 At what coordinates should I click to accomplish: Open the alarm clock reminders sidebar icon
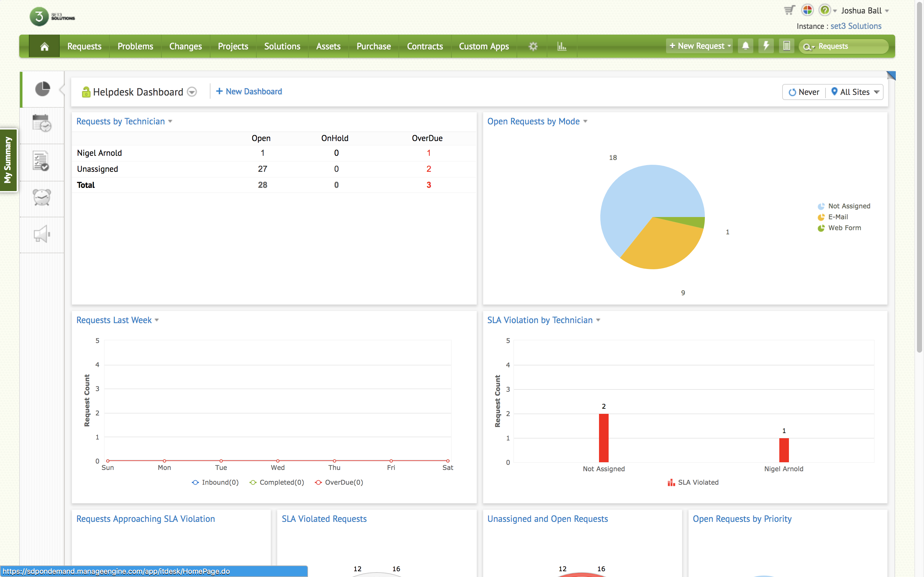[x=42, y=197]
